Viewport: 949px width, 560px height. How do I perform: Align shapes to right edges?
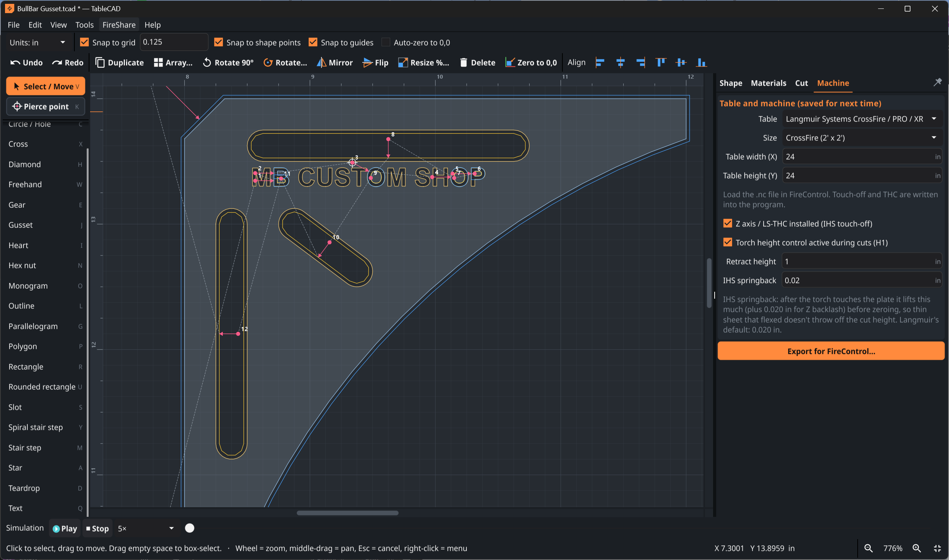click(641, 62)
